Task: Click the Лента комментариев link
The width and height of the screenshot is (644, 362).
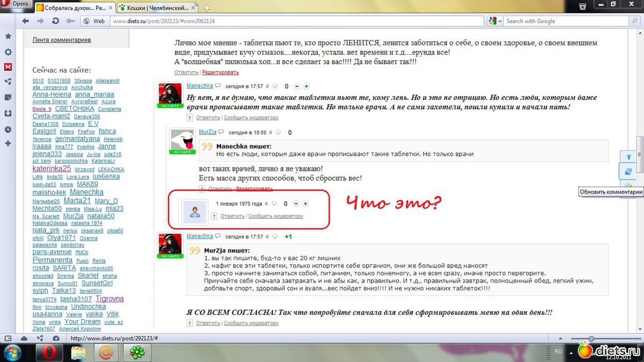Action: pyautogui.click(x=61, y=40)
